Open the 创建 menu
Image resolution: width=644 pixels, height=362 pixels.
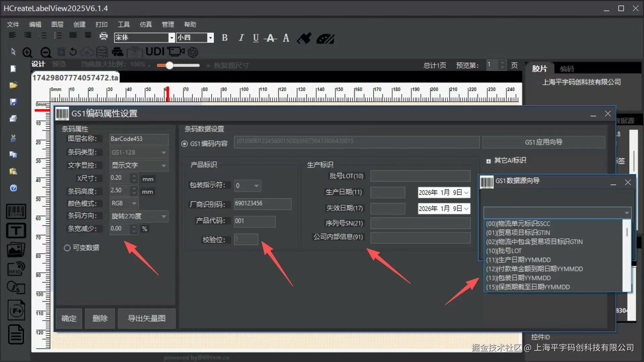click(x=79, y=24)
